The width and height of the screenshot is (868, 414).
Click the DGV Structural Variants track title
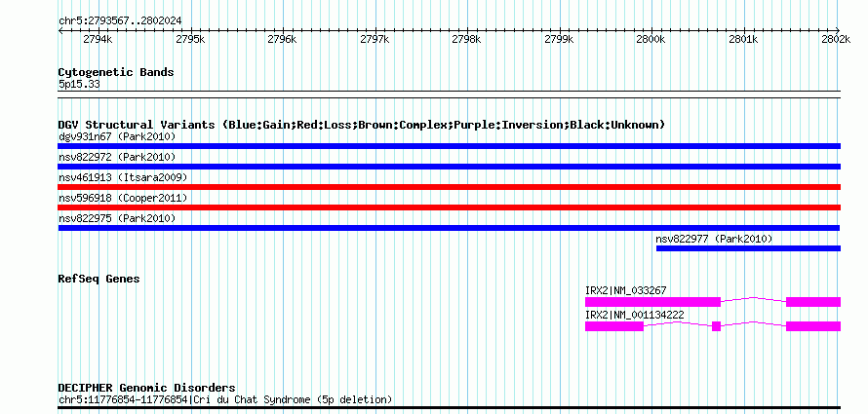[x=361, y=125]
